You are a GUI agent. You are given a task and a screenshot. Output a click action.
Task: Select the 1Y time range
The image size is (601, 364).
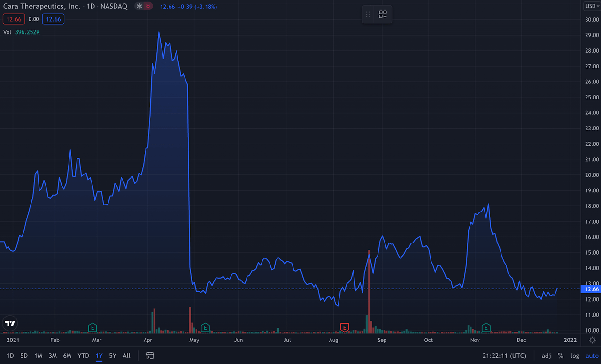click(99, 356)
